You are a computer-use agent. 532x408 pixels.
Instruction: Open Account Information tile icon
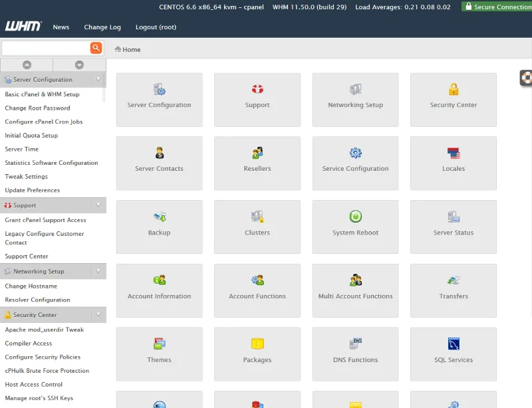pyautogui.click(x=159, y=280)
